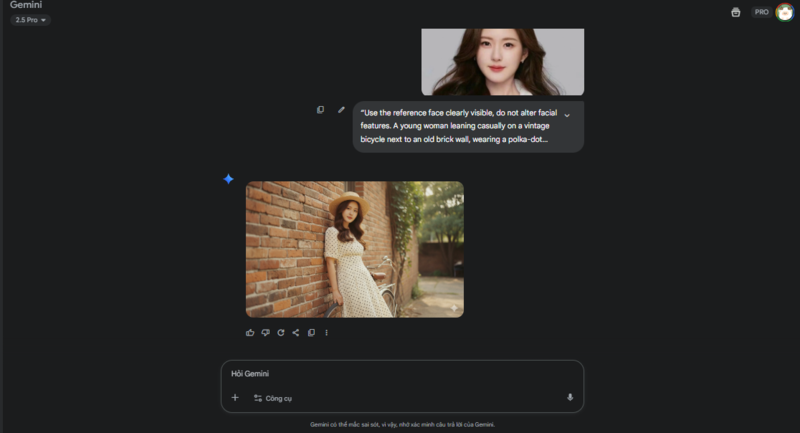800x433 pixels.
Task: Click the PRO badge button
Action: pyautogui.click(x=761, y=12)
